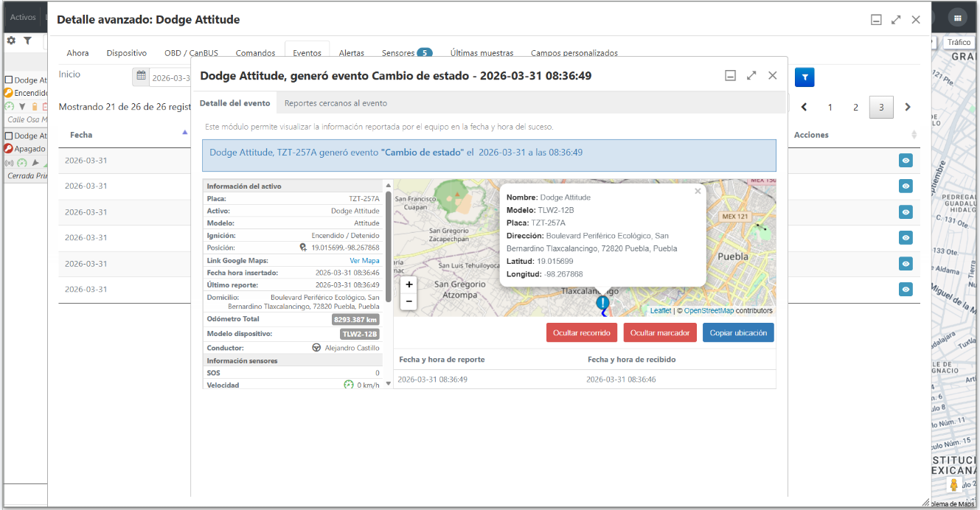980x510 pixels.
Task: Click the blue alert marker on the map
Action: click(x=602, y=302)
